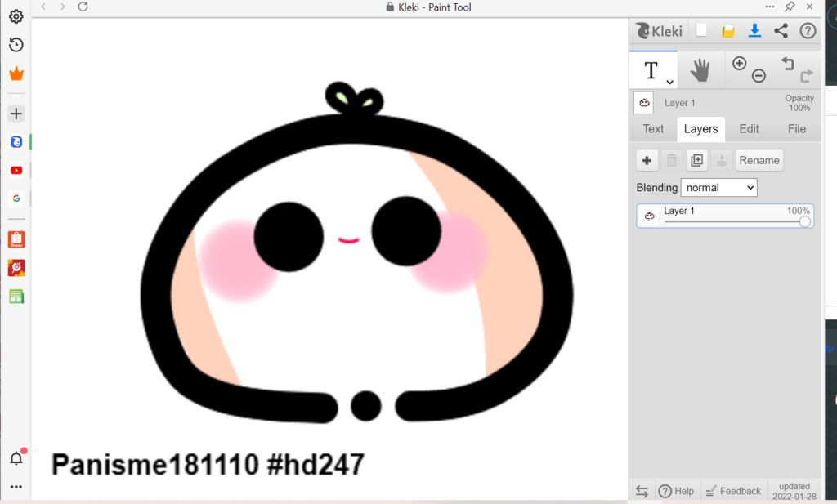Switch to the Layers tab
This screenshot has width=837, height=504.
click(x=700, y=129)
